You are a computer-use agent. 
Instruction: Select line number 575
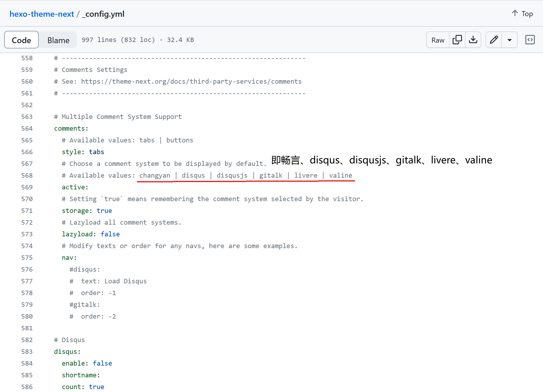(27, 258)
